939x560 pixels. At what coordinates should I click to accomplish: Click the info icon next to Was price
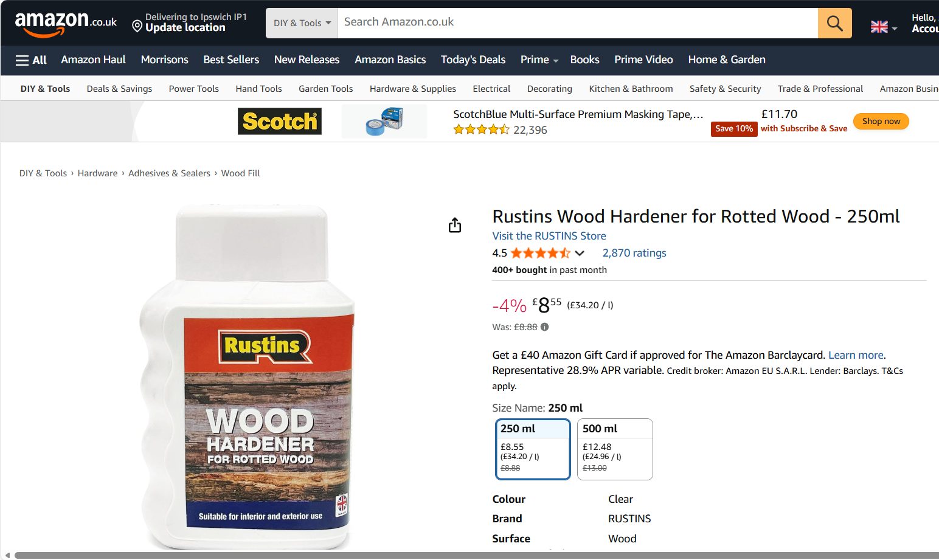coord(544,327)
